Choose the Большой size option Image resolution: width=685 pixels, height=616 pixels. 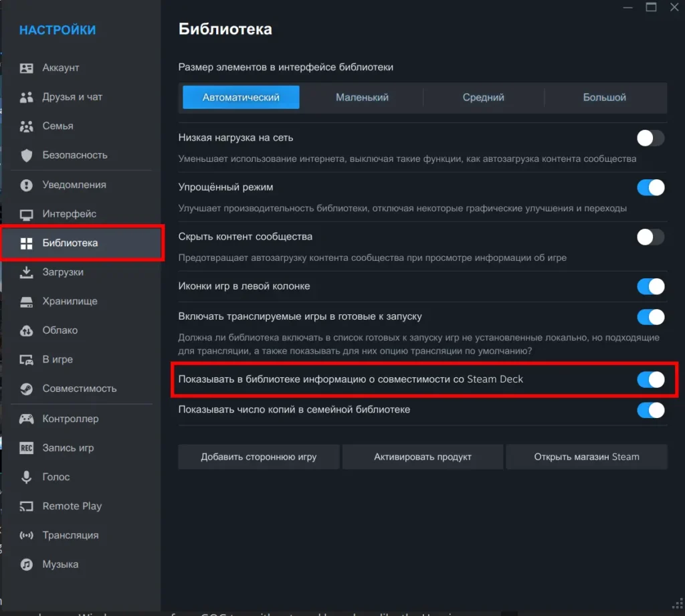point(604,98)
